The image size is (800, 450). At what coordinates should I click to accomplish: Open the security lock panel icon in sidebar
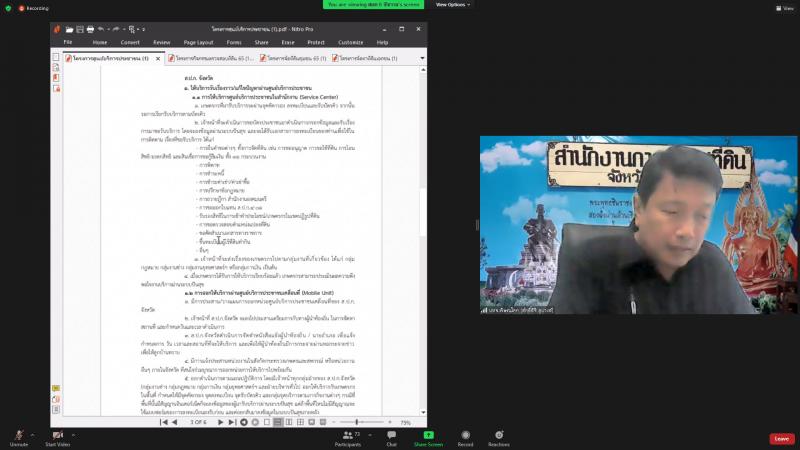click(56, 89)
